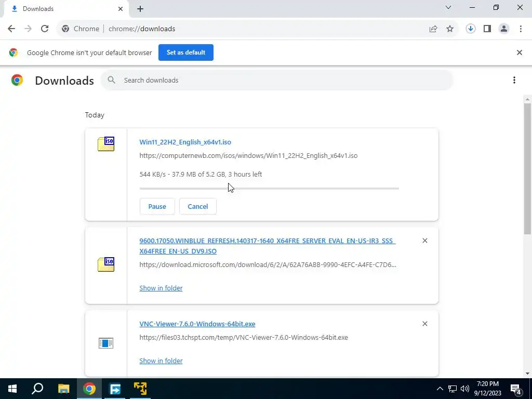Show VNC-Viewer exe in folder
The image size is (532, 399).
161,361
